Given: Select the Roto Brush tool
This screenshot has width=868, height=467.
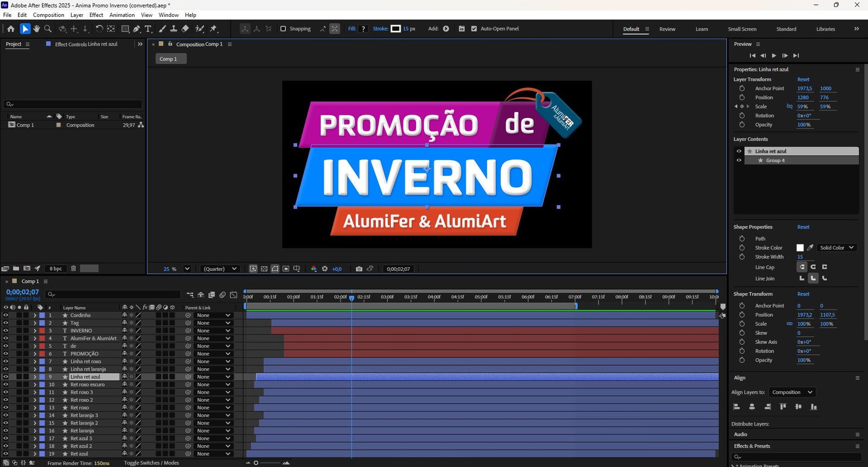Looking at the screenshot, I should 200,29.
